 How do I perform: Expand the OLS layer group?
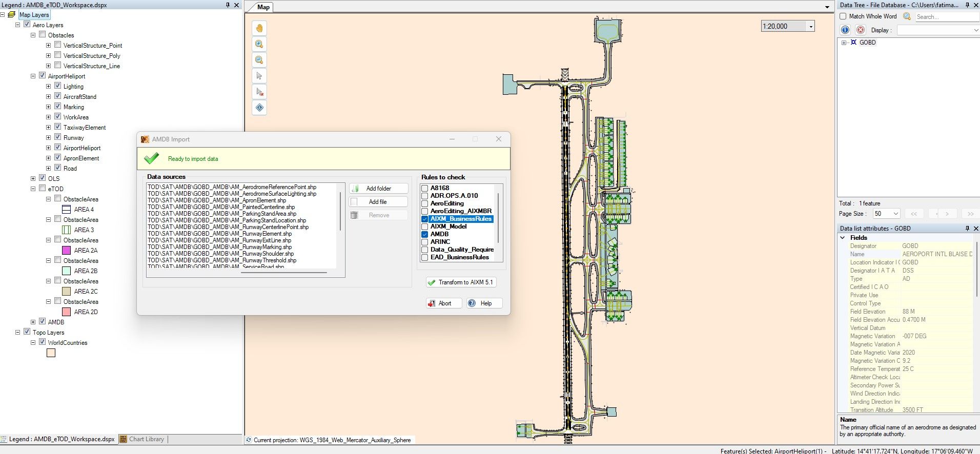(x=33, y=179)
